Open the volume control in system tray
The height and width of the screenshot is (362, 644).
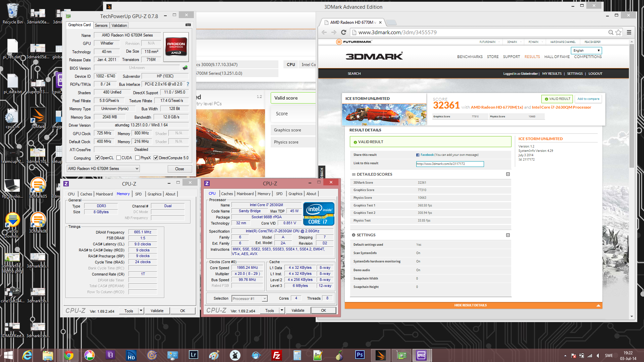tap(598, 356)
